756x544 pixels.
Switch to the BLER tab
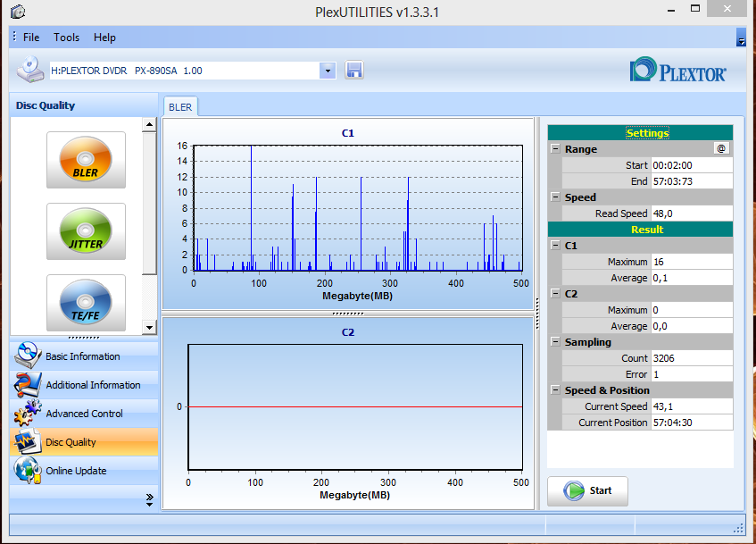coord(180,107)
